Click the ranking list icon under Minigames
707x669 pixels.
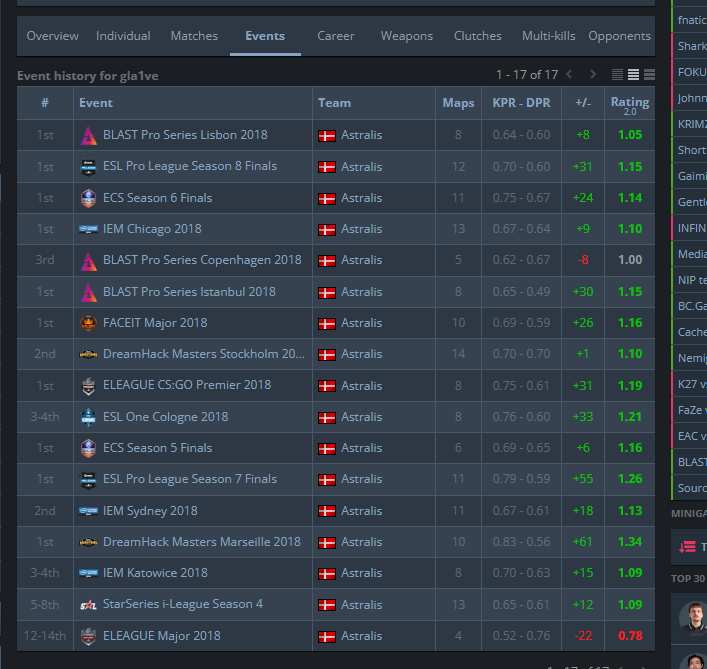point(687,547)
